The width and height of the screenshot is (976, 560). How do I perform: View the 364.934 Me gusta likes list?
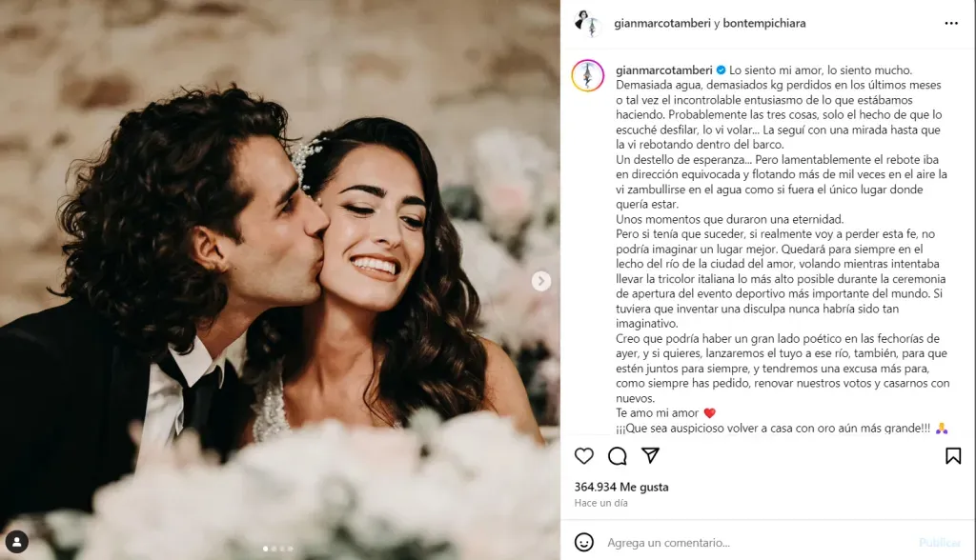pyautogui.click(x=621, y=487)
